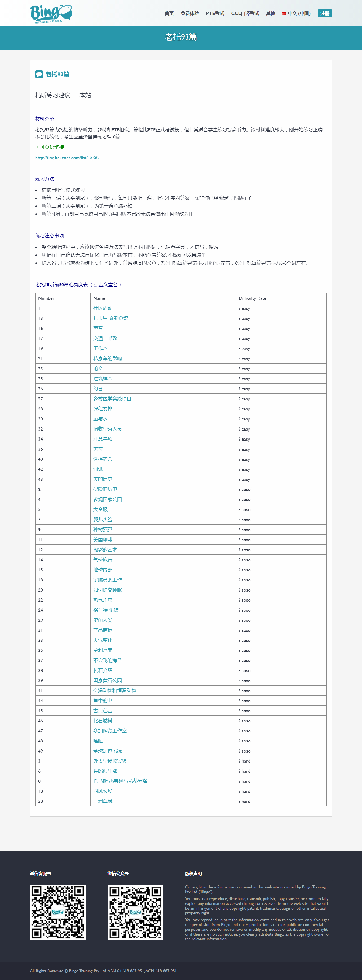Select the article 保险的历史
The height and width of the screenshot is (980, 362).
(105, 489)
